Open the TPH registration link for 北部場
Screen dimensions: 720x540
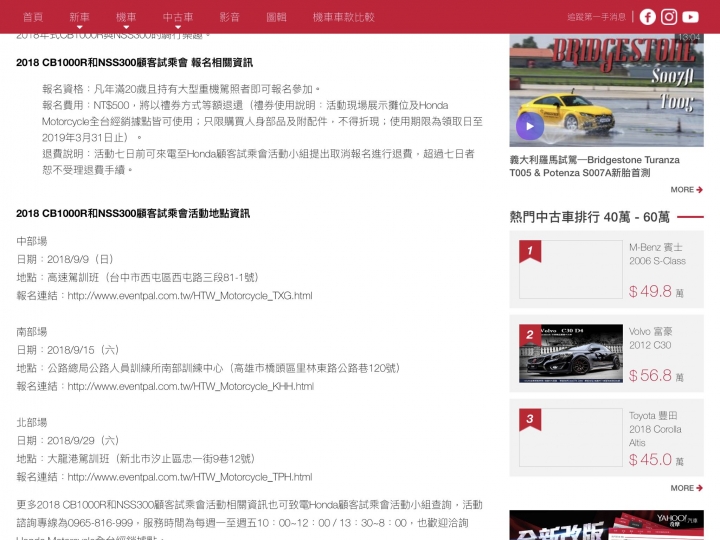190,477
